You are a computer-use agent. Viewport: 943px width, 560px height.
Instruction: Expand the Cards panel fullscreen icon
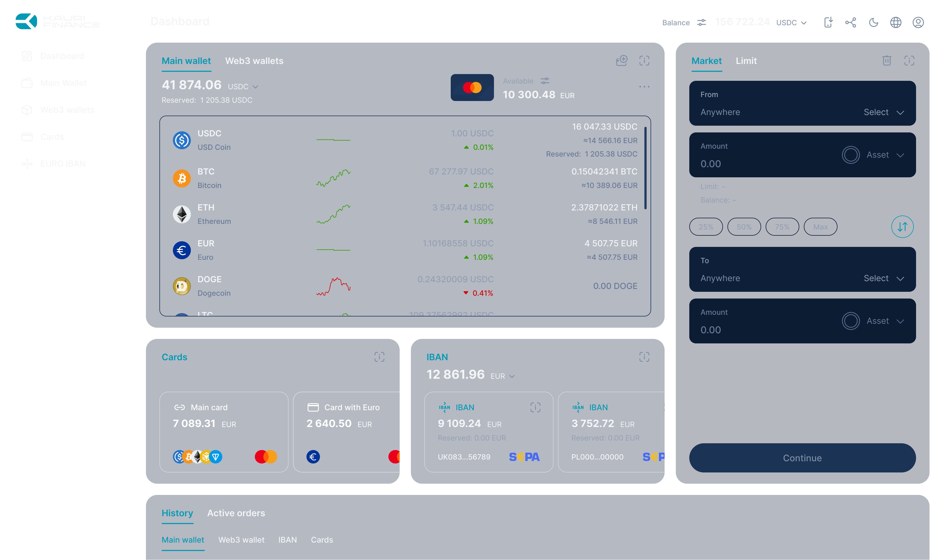tap(379, 357)
